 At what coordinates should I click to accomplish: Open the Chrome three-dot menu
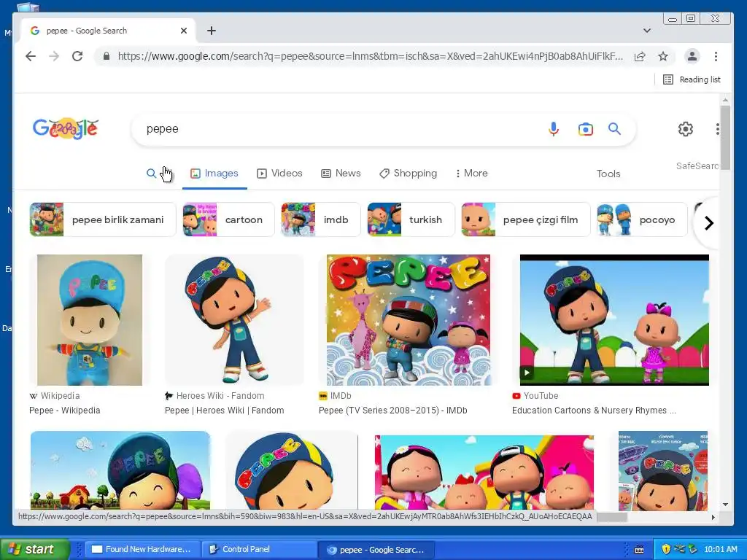[x=716, y=56]
